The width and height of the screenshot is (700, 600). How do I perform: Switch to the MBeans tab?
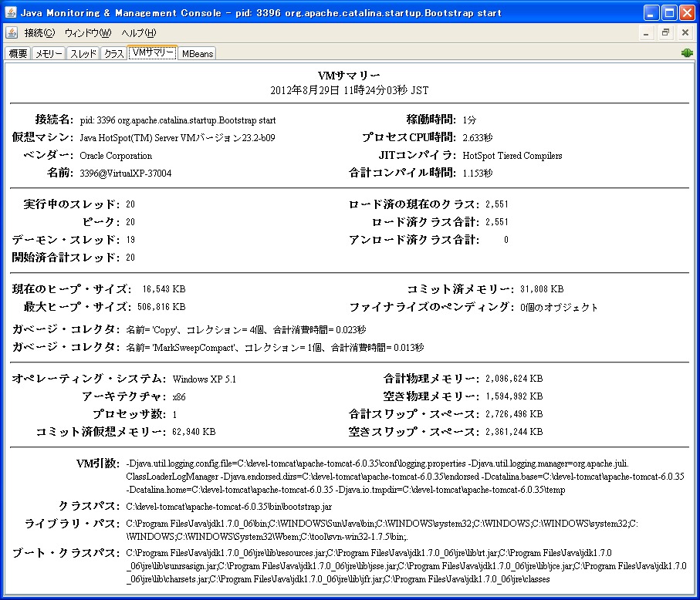pos(198,53)
